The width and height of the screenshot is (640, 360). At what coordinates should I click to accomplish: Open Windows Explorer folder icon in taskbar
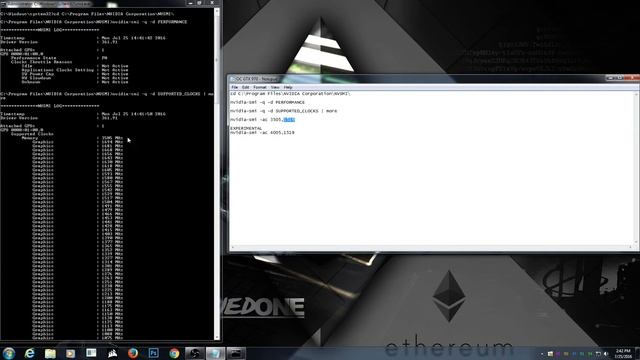click(x=50, y=353)
